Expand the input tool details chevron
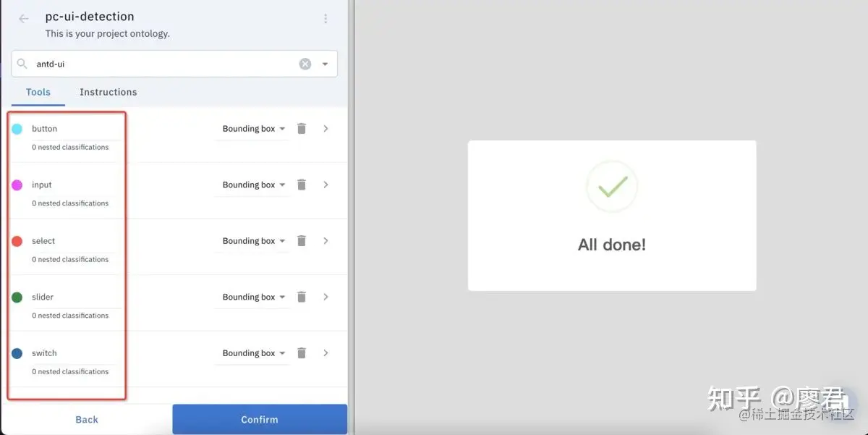This screenshot has height=435, width=868. tap(325, 185)
